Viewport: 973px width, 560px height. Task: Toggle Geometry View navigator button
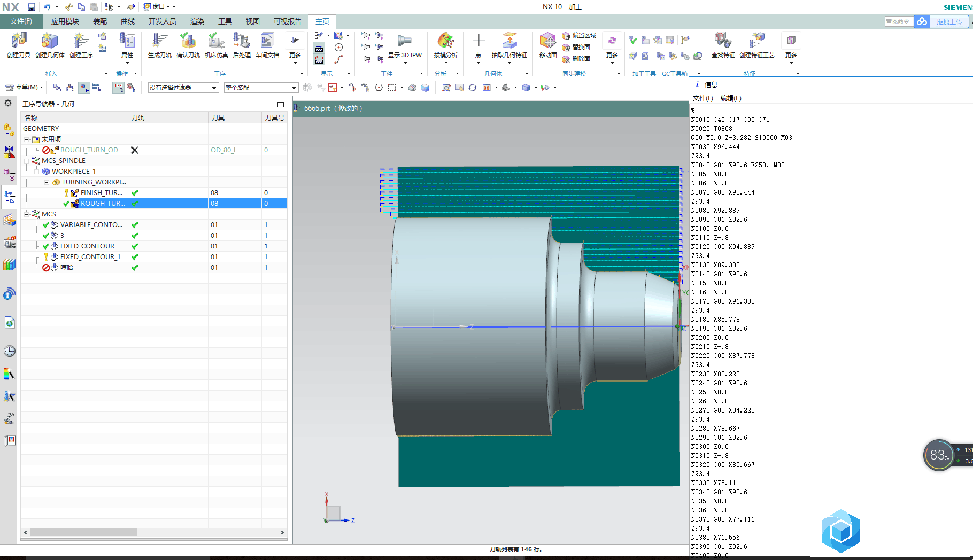pyautogui.click(x=84, y=88)
